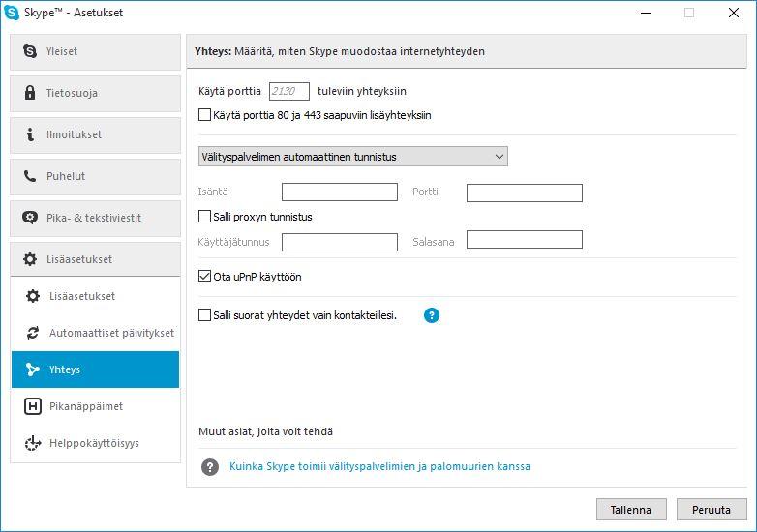This screenshot has height=532, width=757.
Task: Open the Välityspalvelimen automaattinen tunnistus dropdown
Action: point(353,157)
